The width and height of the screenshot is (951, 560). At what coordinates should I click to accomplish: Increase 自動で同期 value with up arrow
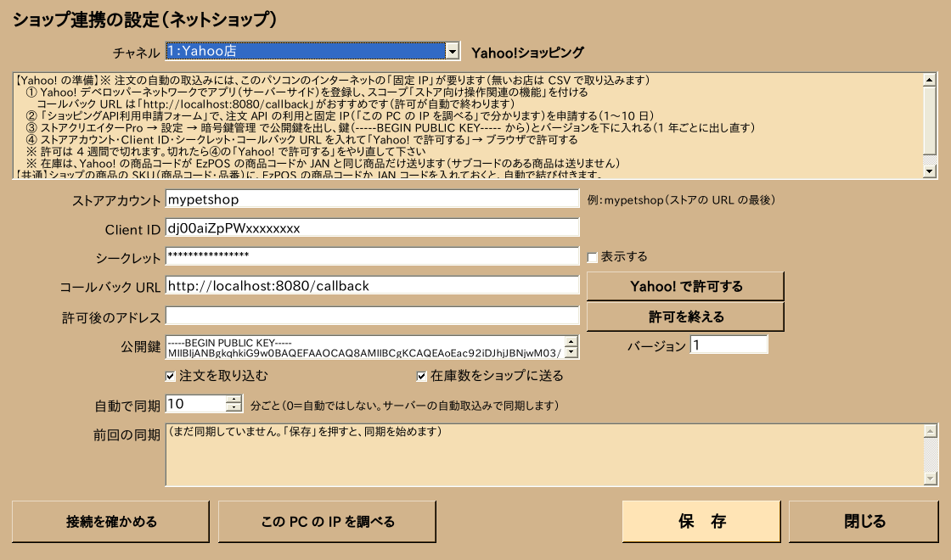[x=234, y=400]
